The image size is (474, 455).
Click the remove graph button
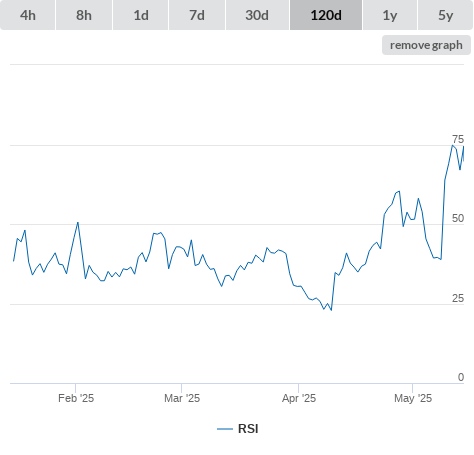tap(426, 45)
